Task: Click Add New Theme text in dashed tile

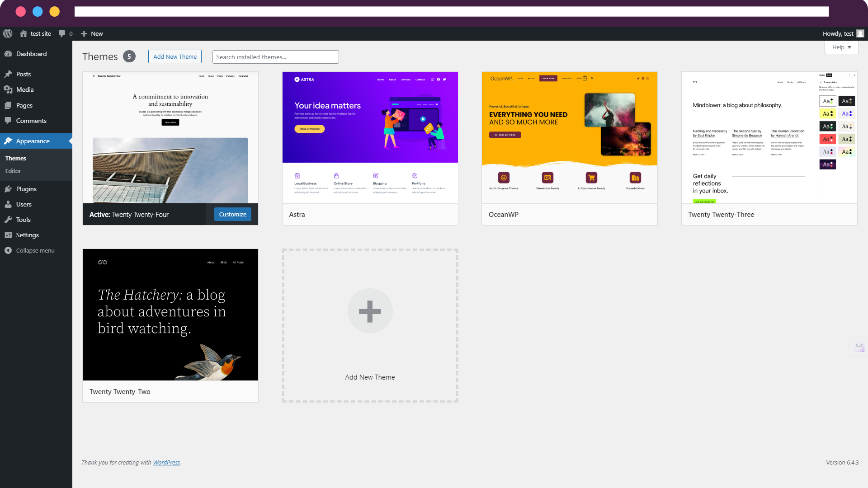Action: tap(370, 377)
